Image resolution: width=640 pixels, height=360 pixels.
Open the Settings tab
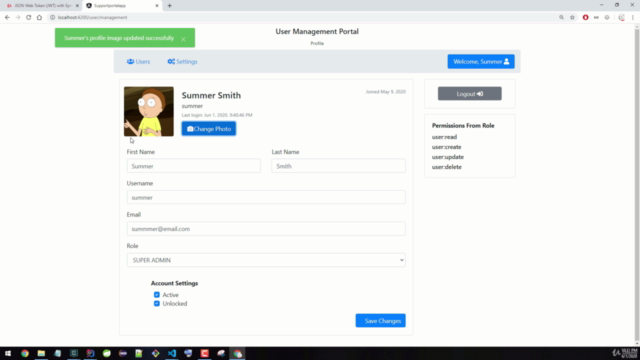[182, 62]
